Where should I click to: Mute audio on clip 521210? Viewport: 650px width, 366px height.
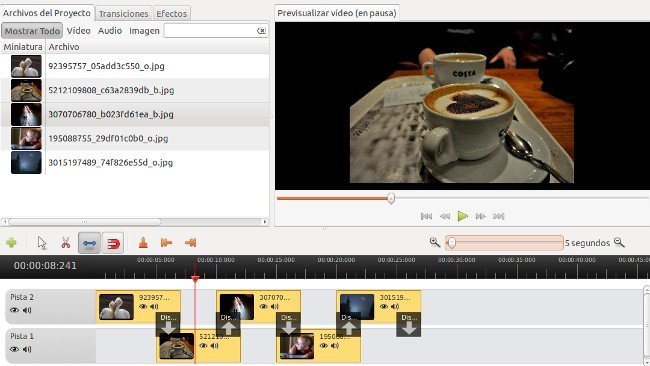point(214,346)
